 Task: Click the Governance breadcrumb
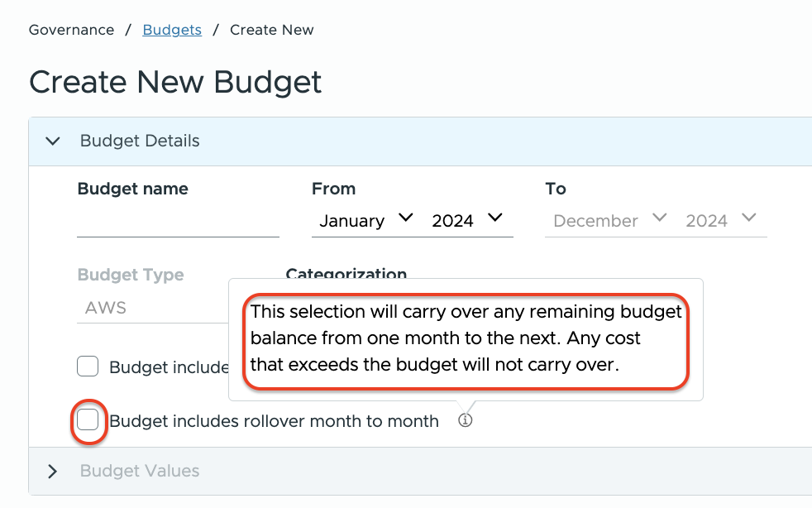(x=71, y=30)
